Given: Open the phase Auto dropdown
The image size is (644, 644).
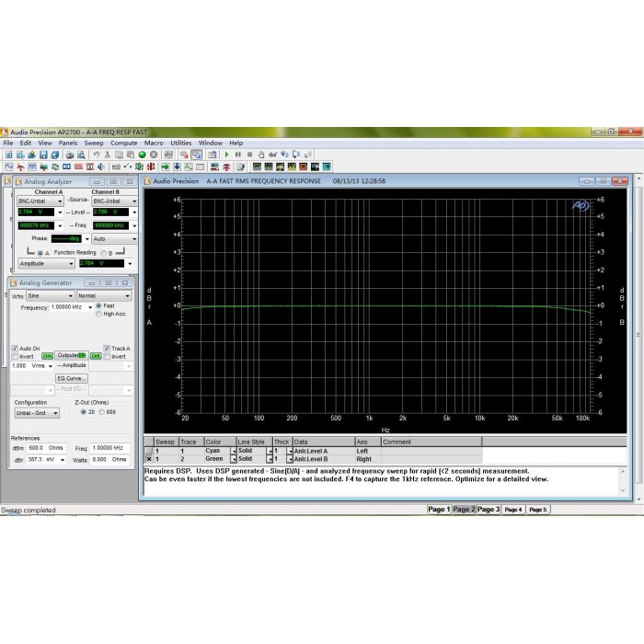Looking at the screenshot, I should (115, 238).
